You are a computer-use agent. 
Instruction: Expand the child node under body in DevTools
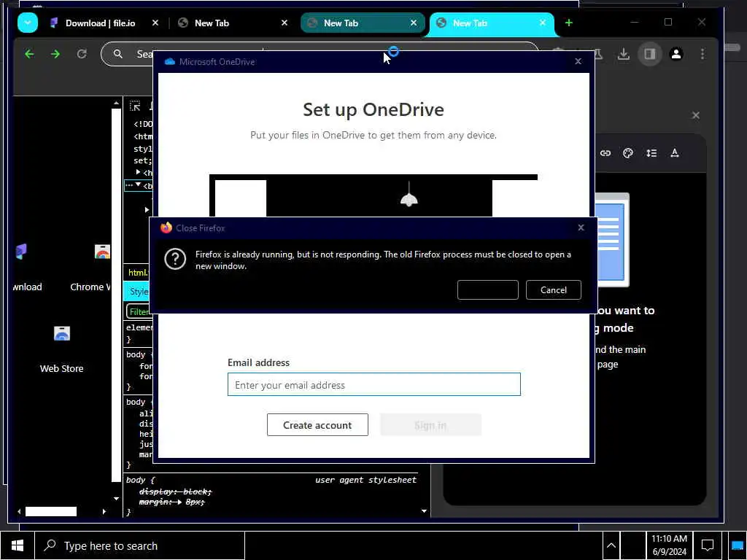pyautogui.click(x=147, y=209)
